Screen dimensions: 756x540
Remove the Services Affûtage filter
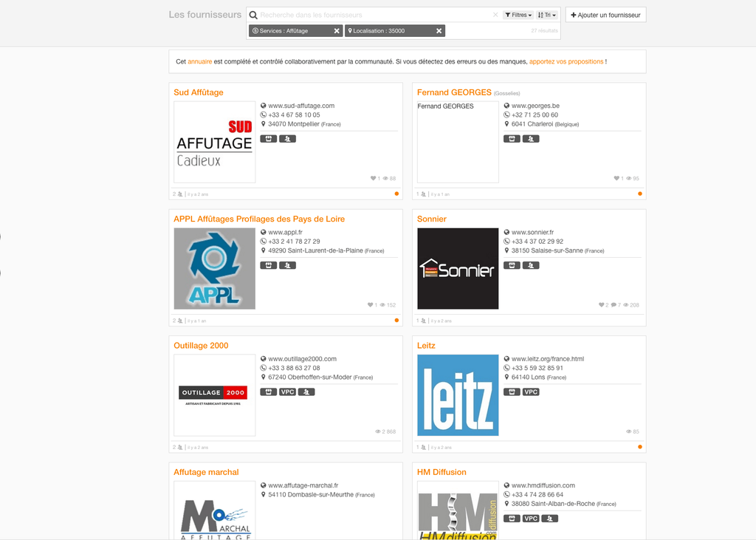pos(337,31)
